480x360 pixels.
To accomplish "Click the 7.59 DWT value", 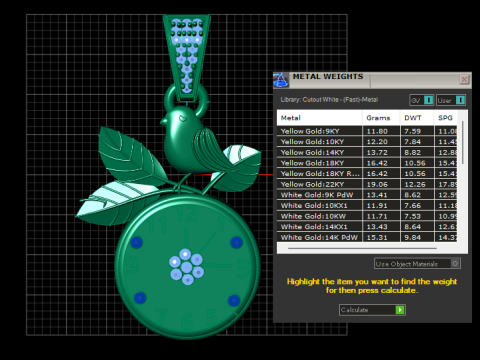I will click(x=413, y=131).
